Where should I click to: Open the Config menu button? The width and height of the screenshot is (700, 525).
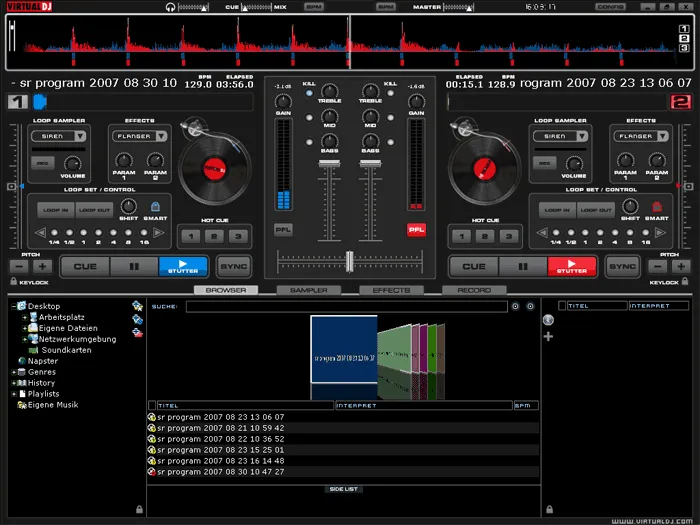coord(610,7)
